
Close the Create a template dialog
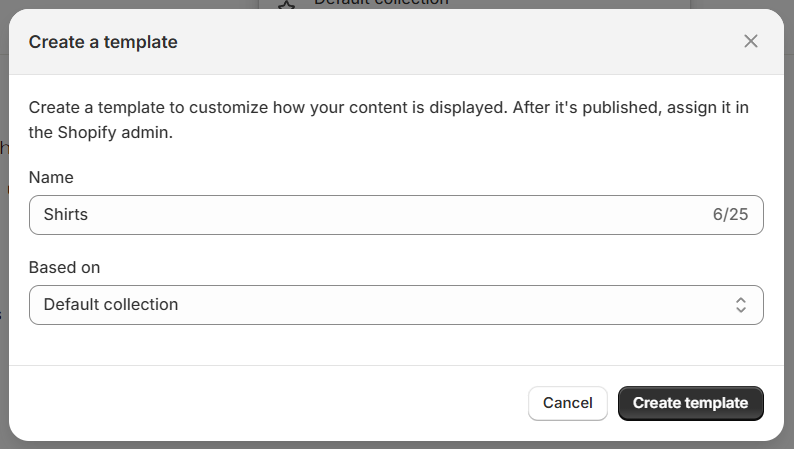[750, 41]
